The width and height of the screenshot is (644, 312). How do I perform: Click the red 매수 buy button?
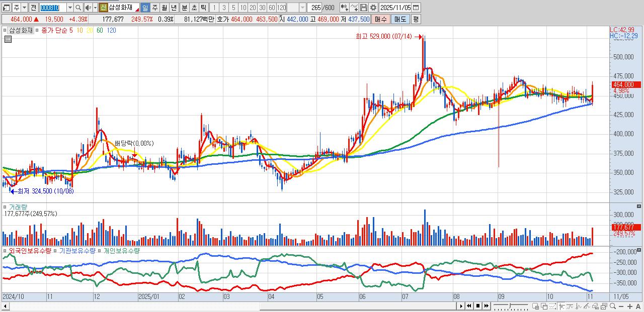[381, 19]
